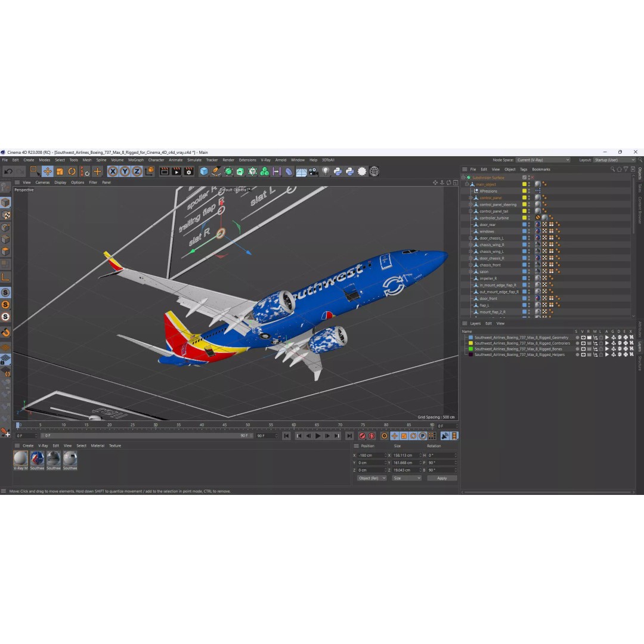Open the Extensions menu
644x644 pixels.
247,160
